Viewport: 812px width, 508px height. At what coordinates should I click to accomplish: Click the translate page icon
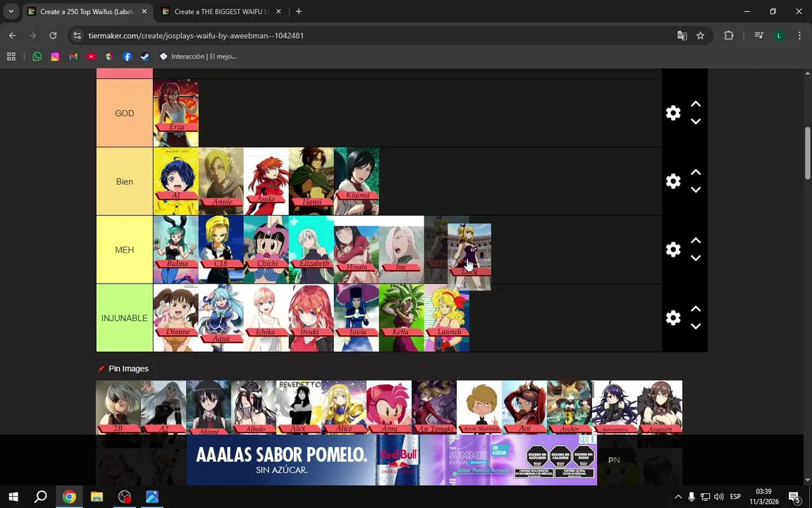682,35
